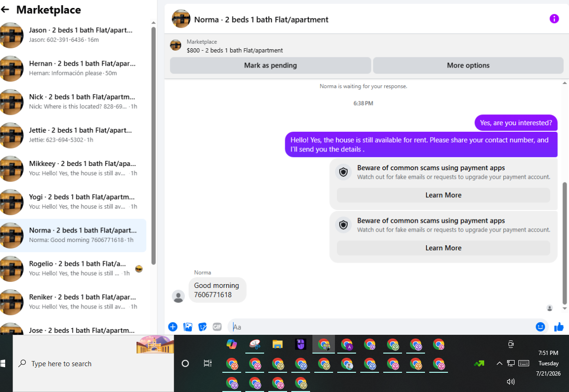Open the chat header title Norma · 2 beds 1 bath
569x392 pixels.
click(261, 20)
